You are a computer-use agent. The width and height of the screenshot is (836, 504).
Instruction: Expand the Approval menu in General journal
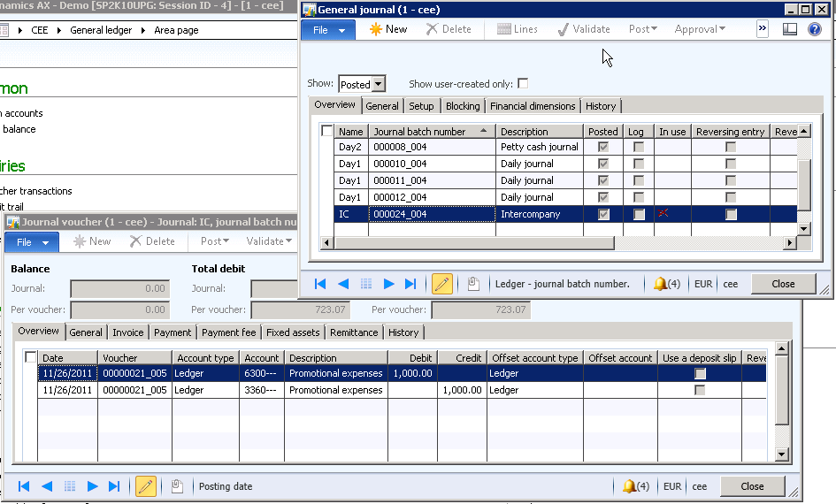tap(700, 29)
